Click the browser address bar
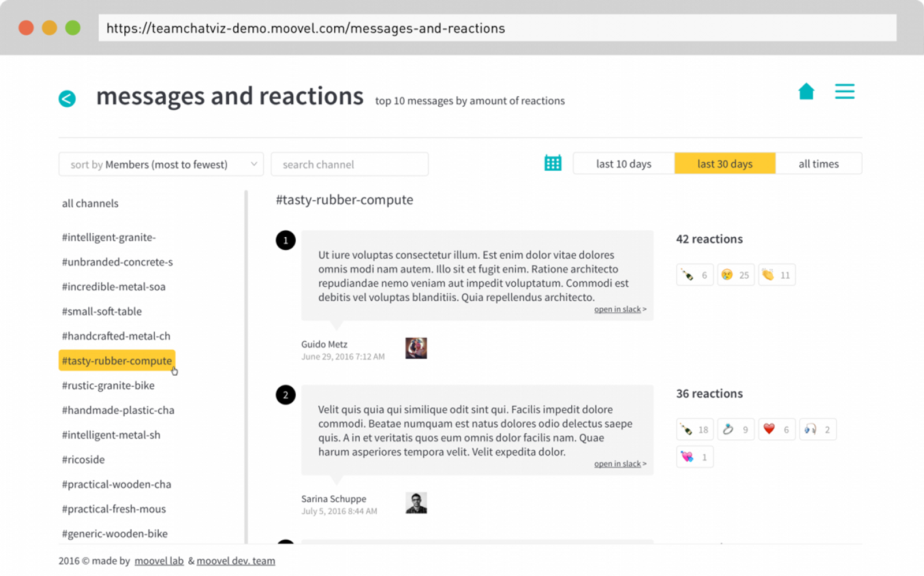 coord(497,28)
